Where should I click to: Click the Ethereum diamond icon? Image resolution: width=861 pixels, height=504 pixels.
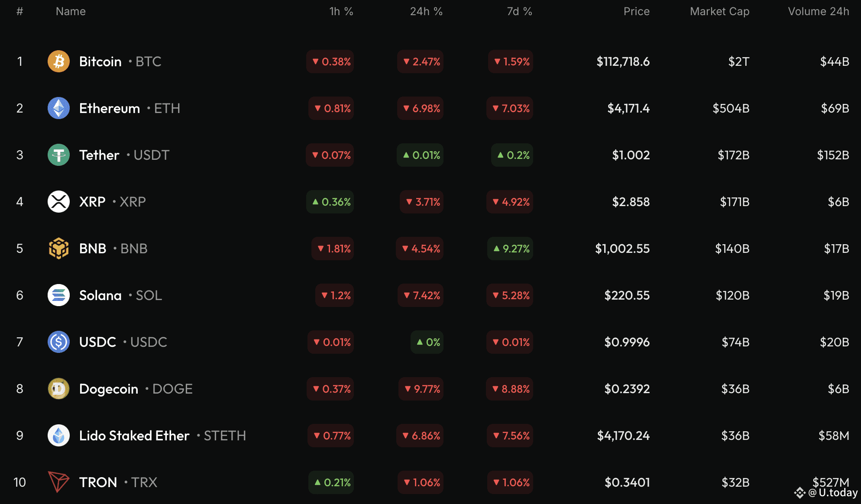pos(58,108)
